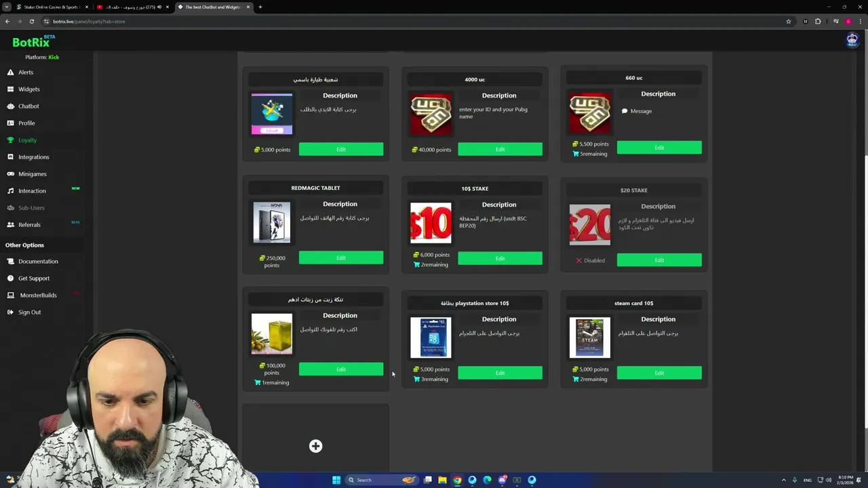Click the 'Disabled' status on $20 STAKE
The image size is (868, 488).
point(590,260)
